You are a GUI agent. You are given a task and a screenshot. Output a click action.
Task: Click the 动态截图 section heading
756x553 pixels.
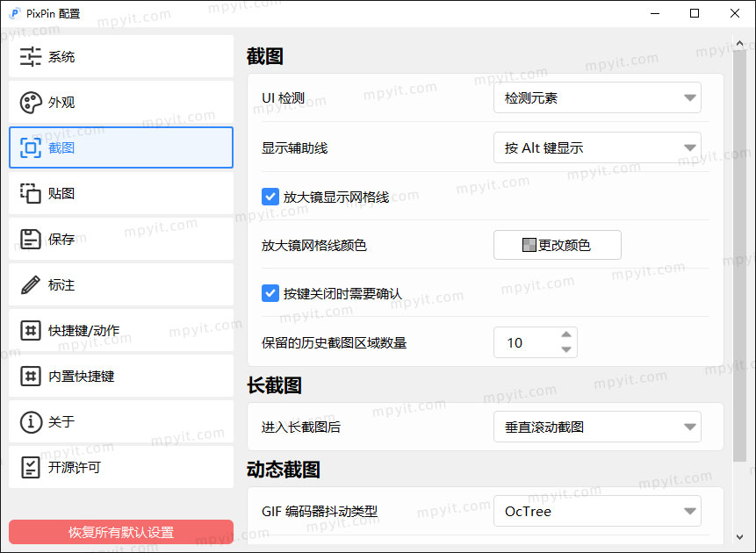point(284,469)
